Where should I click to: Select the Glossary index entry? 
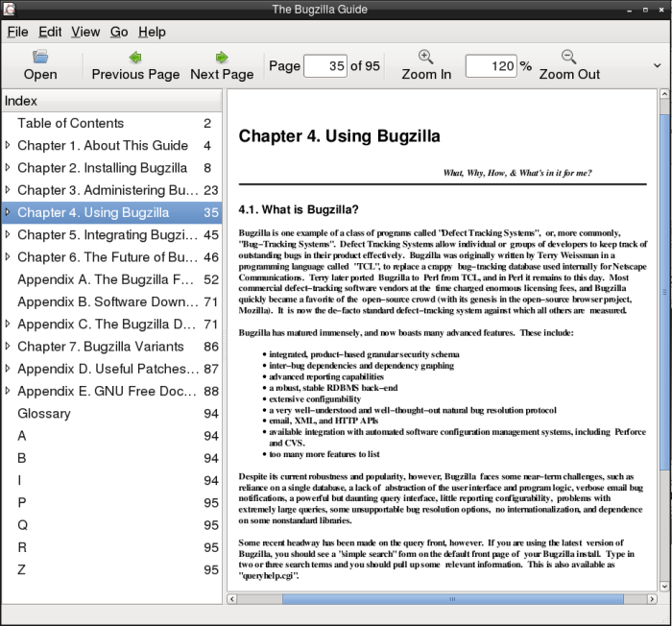tap(44, 414)
